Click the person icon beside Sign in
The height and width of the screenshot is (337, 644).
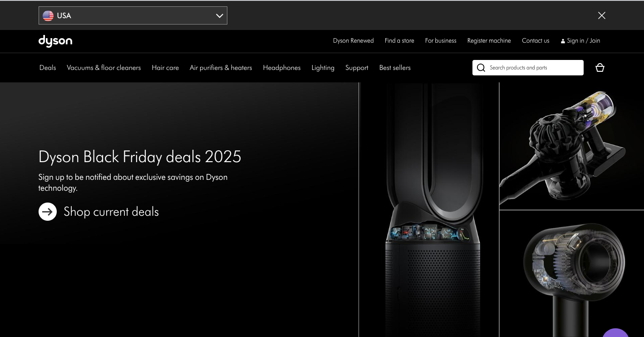[x=563, y=41]
